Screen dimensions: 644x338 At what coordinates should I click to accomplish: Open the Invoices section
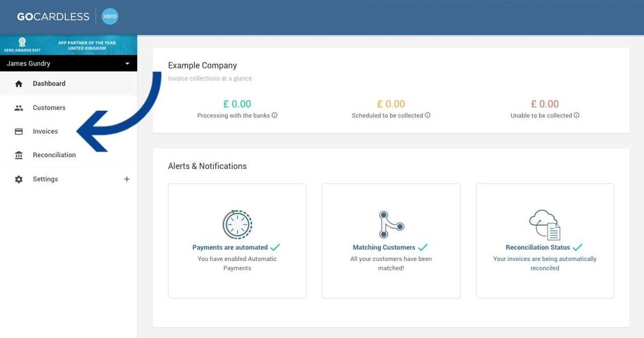[x=68, y=131]
